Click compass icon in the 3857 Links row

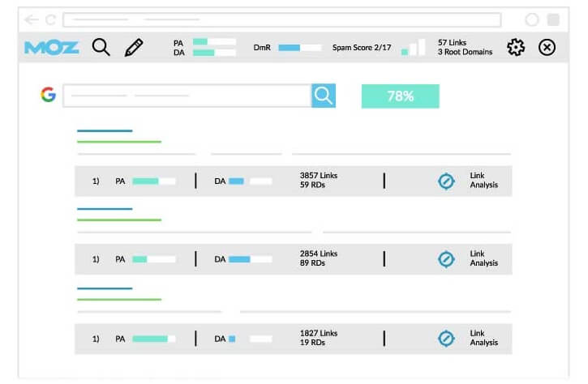(x=445, y=181)
